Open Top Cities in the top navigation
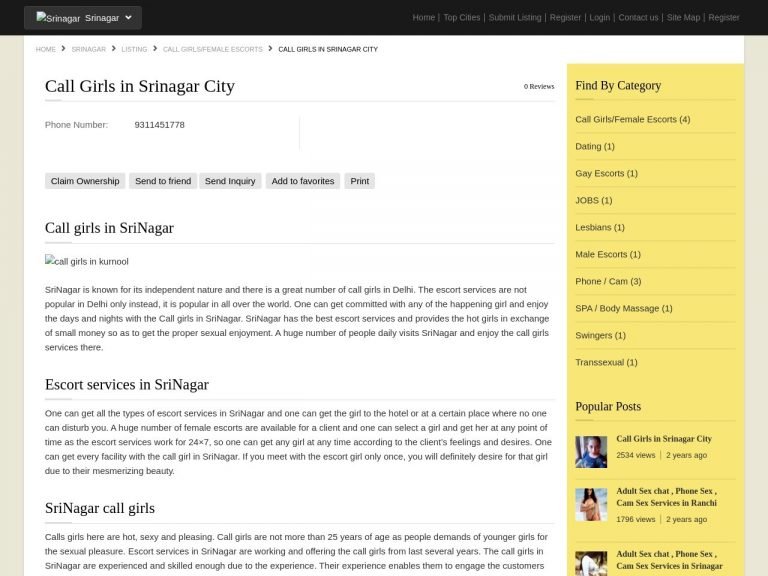The image size is (768, 576). [x=462, y=17]
